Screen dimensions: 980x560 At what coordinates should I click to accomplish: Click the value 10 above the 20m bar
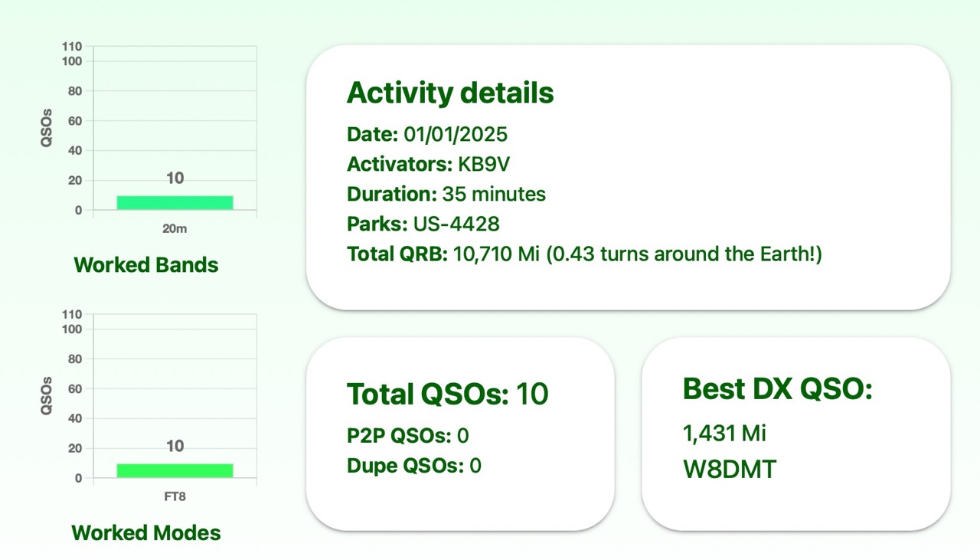pos(175,178)
